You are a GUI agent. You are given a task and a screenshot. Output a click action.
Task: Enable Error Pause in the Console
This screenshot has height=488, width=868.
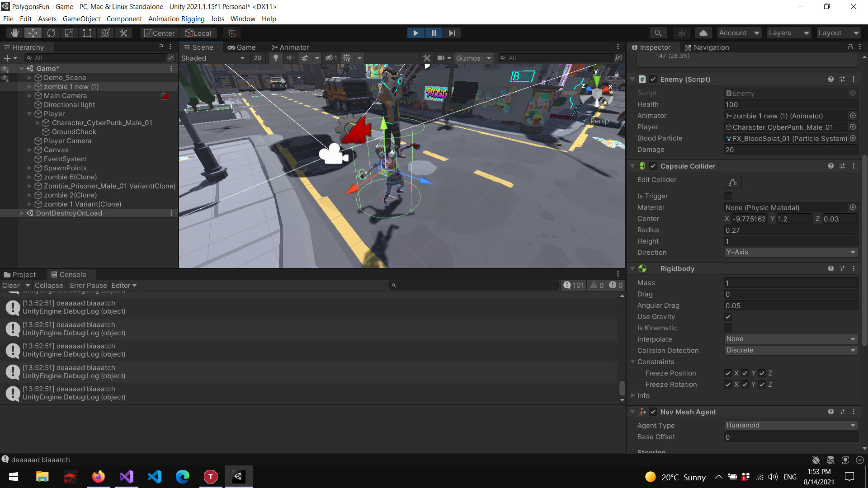[88, 285]
